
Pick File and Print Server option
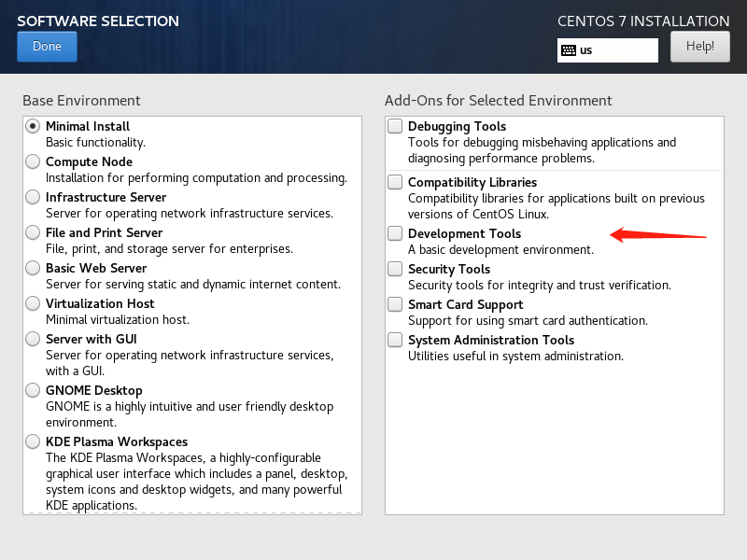coord(33,232)
